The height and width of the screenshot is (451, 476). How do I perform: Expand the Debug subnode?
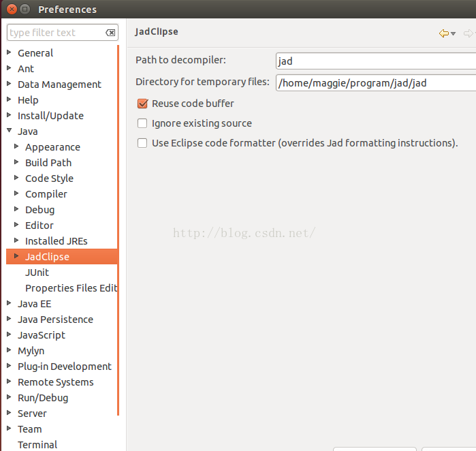click(x=16, y=209)
